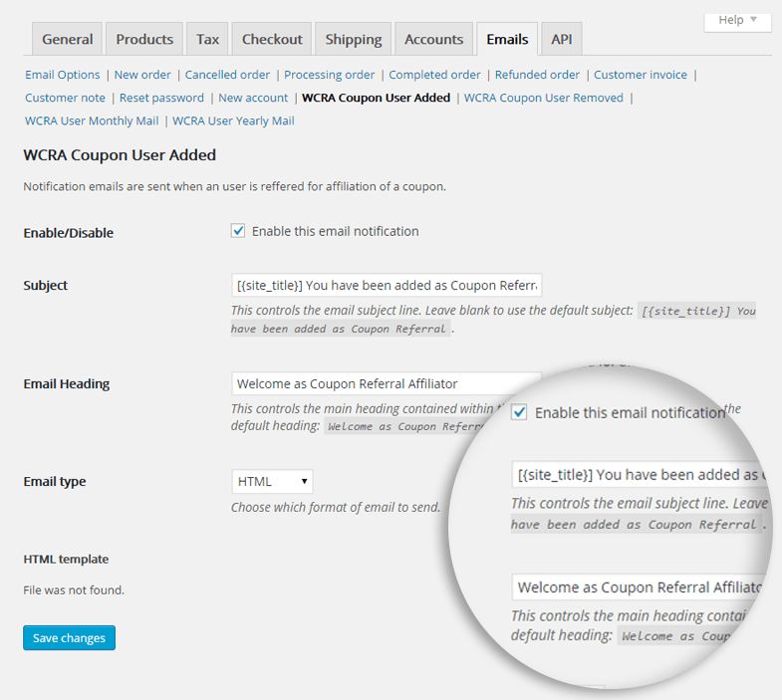Image resolution: width=782 pixels, height=700 pixels.
Task: Select WCRA Coupon User Added section
Action: [x=376, y=98]
